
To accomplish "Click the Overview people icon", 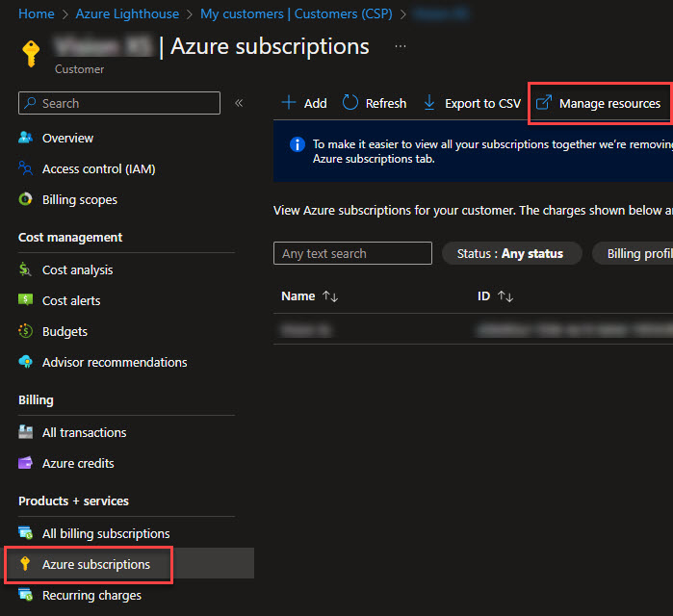I will 26,138.
